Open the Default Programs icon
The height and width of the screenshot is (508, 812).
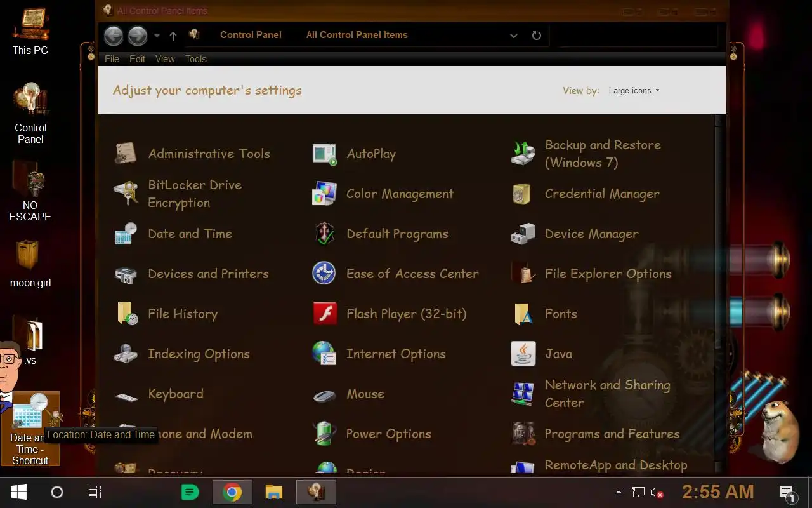(324, 234)
